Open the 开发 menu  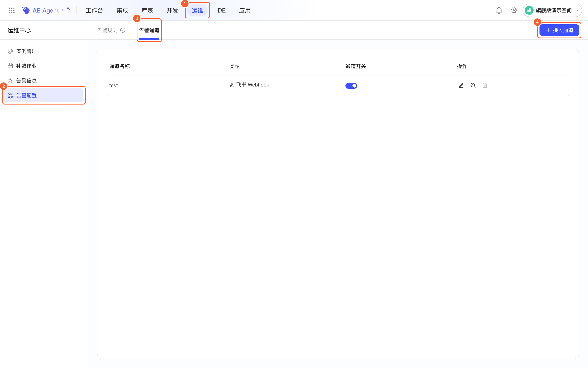(x=172, y=10)
